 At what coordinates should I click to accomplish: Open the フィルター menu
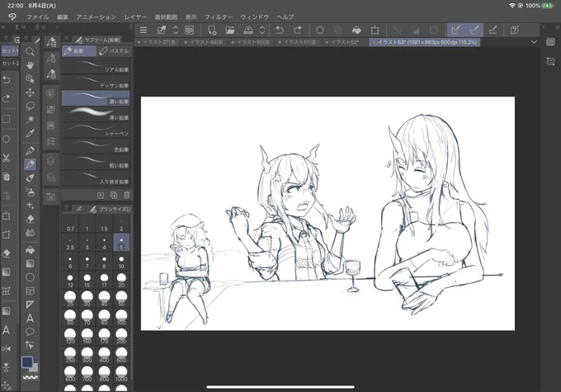click(219, 17)
